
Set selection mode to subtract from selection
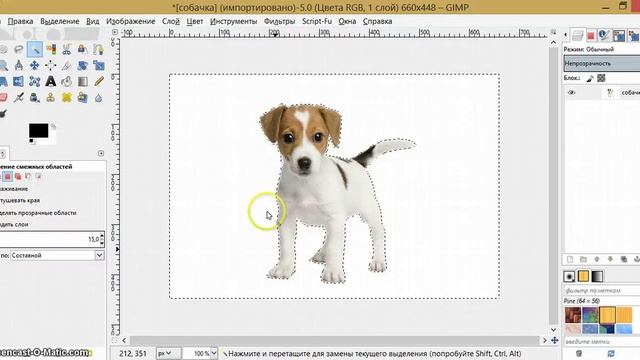pyautogui.click(x=28, y=176)
